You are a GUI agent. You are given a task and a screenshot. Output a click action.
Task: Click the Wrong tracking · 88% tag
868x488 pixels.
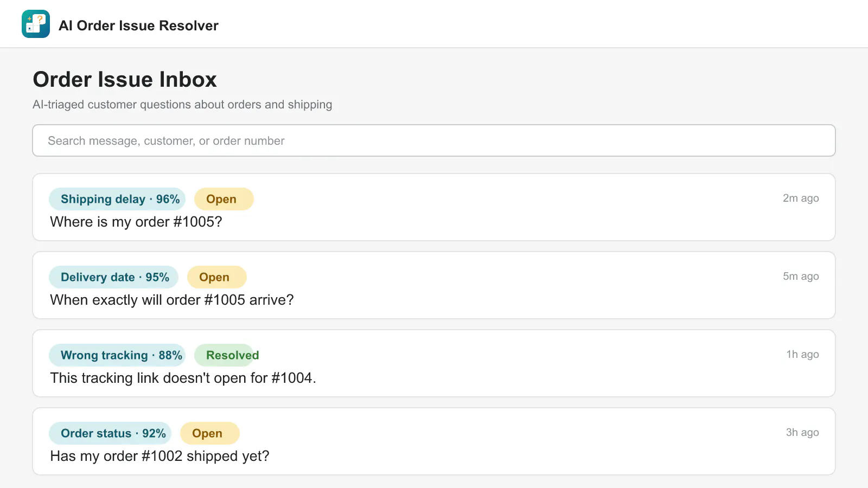pyautogui.click(x=117, y=355)
